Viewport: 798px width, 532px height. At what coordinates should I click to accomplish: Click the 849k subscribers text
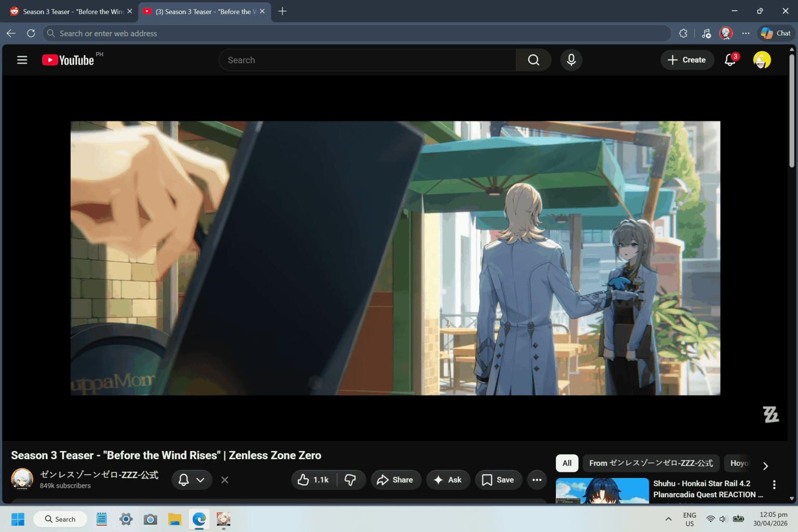click(65, 486)
